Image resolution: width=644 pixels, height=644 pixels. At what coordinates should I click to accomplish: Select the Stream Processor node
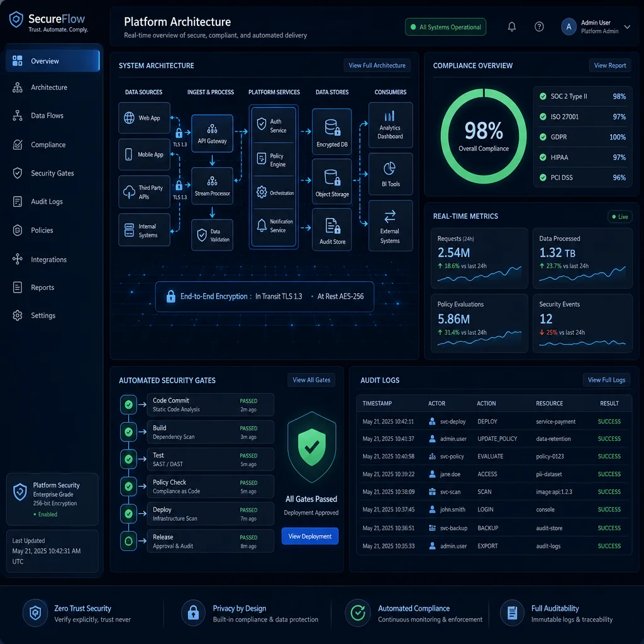212,186
